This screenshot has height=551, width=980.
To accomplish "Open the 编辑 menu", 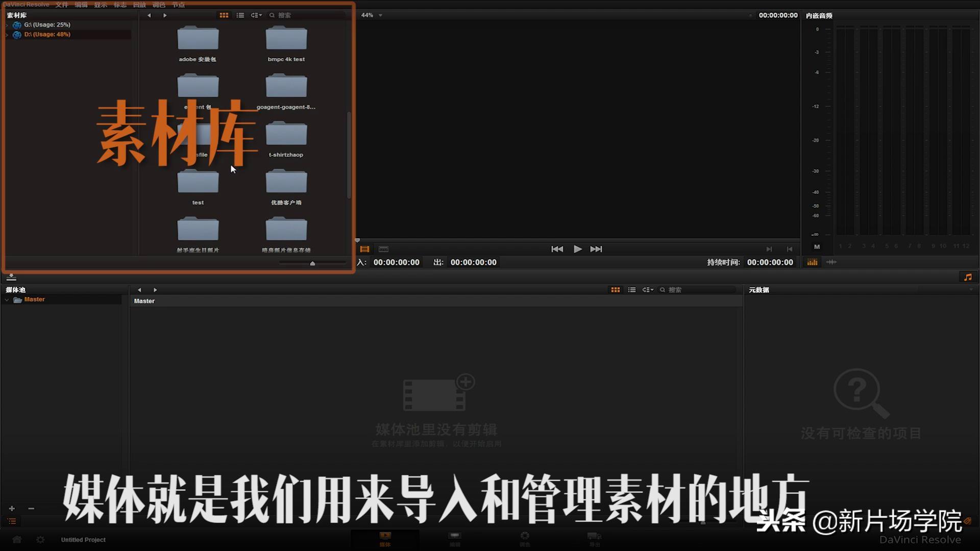I will 81,5.
